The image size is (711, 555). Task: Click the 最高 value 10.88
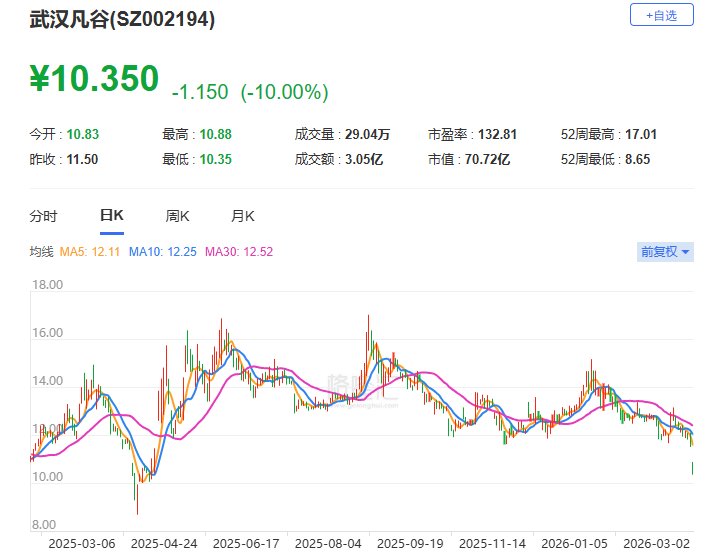[x=215, y=134]
